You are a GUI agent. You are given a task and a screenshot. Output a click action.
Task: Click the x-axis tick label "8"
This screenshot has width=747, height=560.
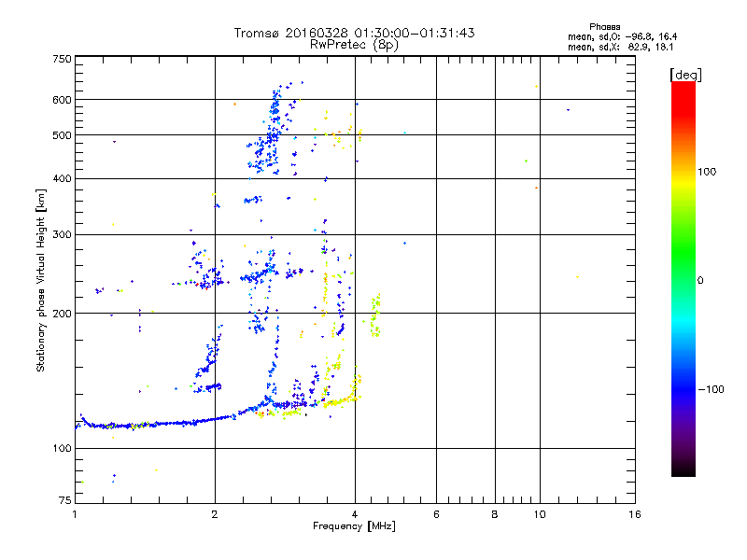coord(495,514)
